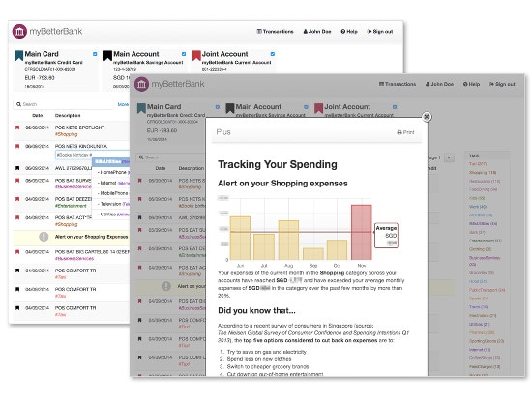Click #Shopping tag under POS NETS SPOTLIGHT
This screenshot has height=399, width=532.
[x=66, y=134]
